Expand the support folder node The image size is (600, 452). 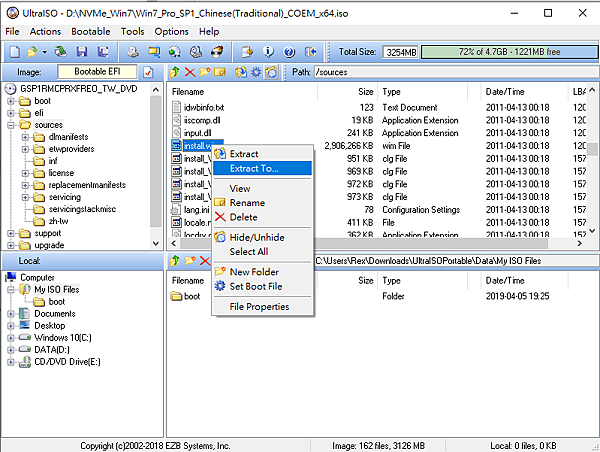pos(11,233)
